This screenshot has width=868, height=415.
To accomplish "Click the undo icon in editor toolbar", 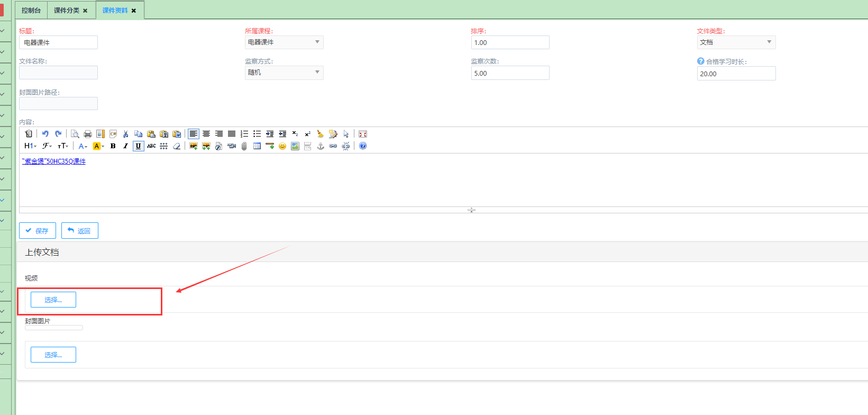I will pyautogui.click(x=45, y=134).
